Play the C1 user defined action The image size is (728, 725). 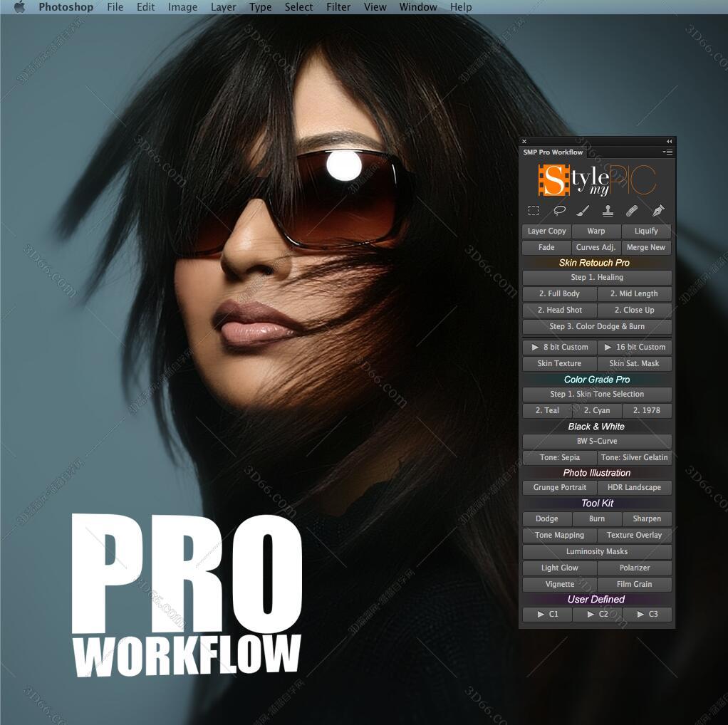click(x=547, y=614)
